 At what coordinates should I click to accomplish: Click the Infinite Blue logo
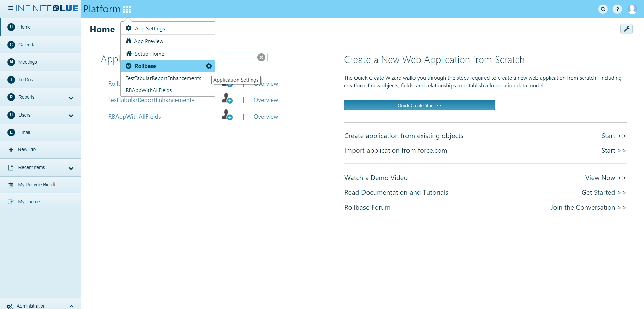pyautogui.click(x=47, y=8)
